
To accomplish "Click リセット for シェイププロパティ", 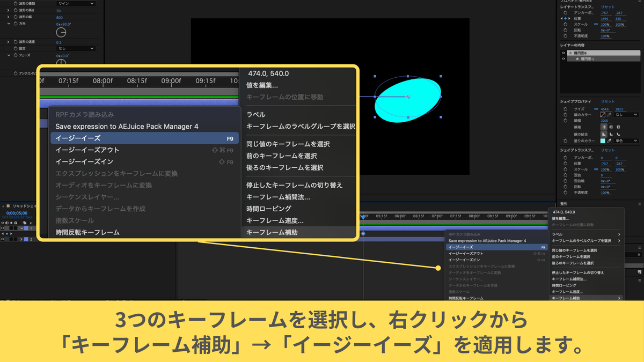I will coord(608,101).
